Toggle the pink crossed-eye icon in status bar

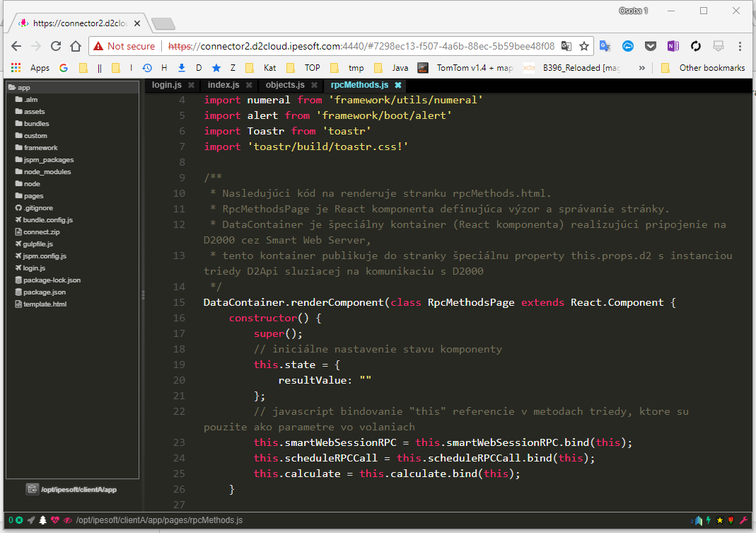click(68, 520)
